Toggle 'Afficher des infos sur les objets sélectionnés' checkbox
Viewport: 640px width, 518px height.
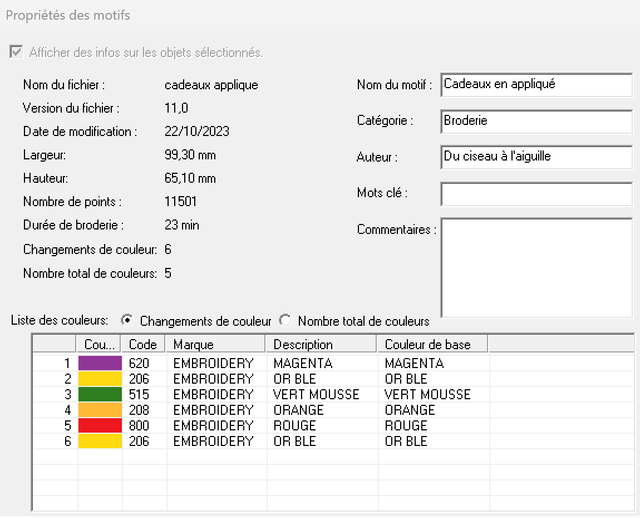pos(15,52)
